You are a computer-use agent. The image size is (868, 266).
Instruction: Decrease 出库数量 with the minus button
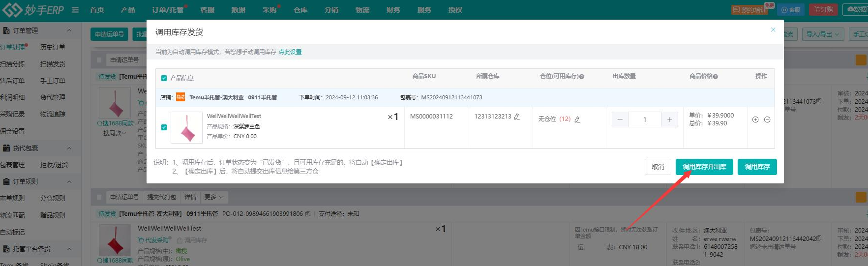coord(620,119)
